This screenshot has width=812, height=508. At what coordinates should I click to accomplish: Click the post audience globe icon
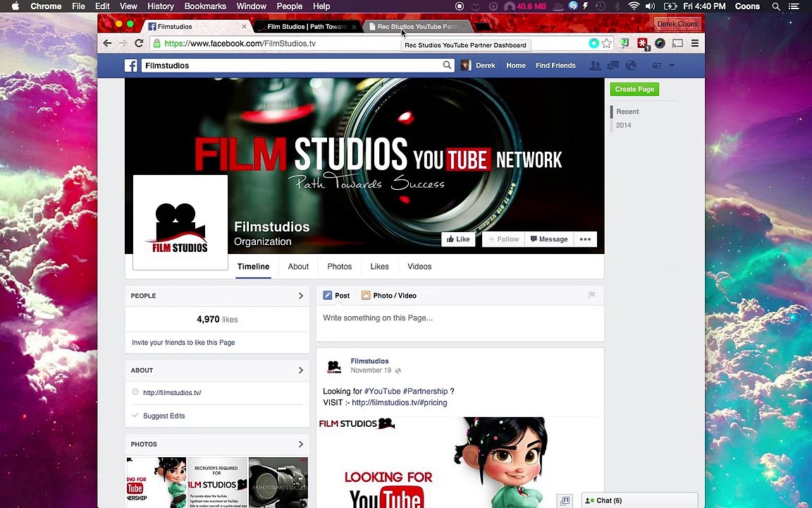398,370
